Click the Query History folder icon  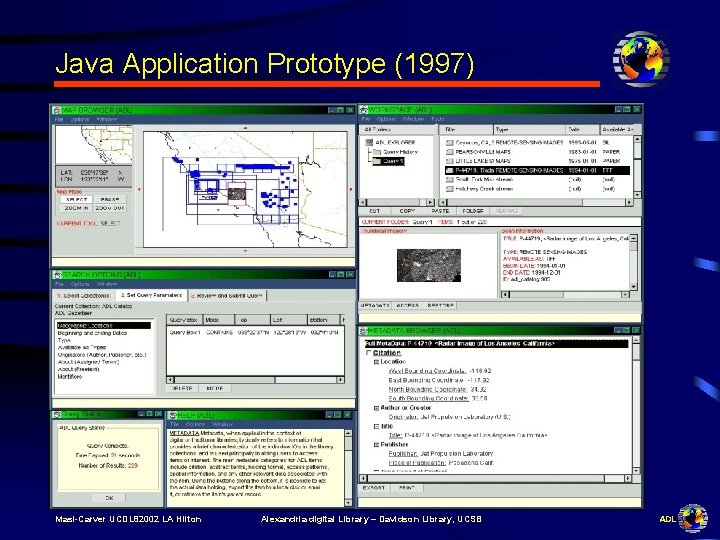[377, 152]
